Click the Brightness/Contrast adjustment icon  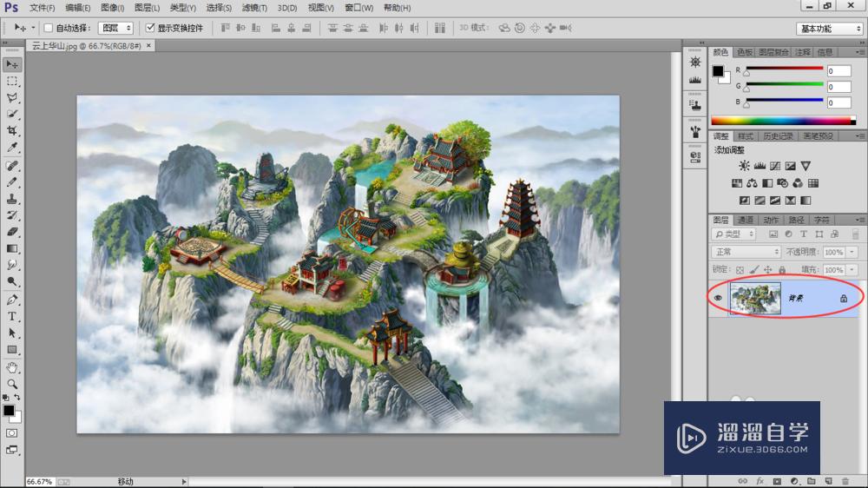(x=745, y=166)
